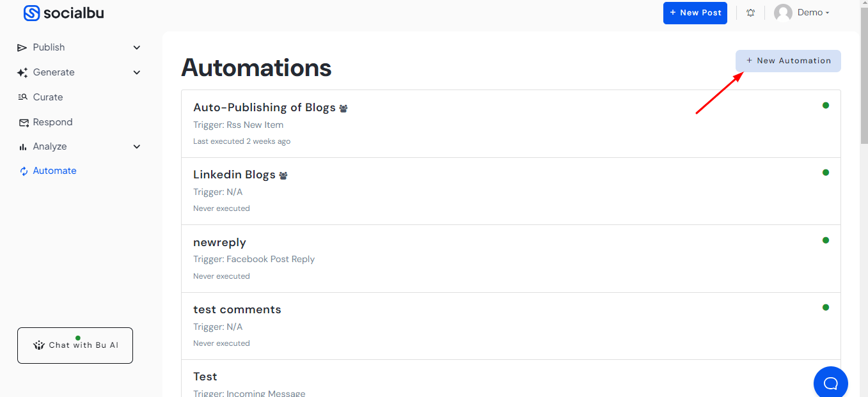Image resolution: width=868 pixels, height=397 pixels.
Task: Click the Curate sidebar icon
Action: [x=23, y=97]
